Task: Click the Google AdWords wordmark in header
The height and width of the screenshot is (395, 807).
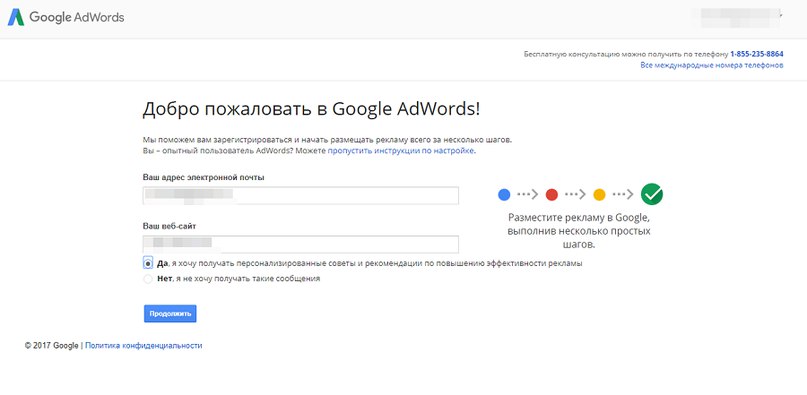Action: pyautogui.click(x=77, y=17)
